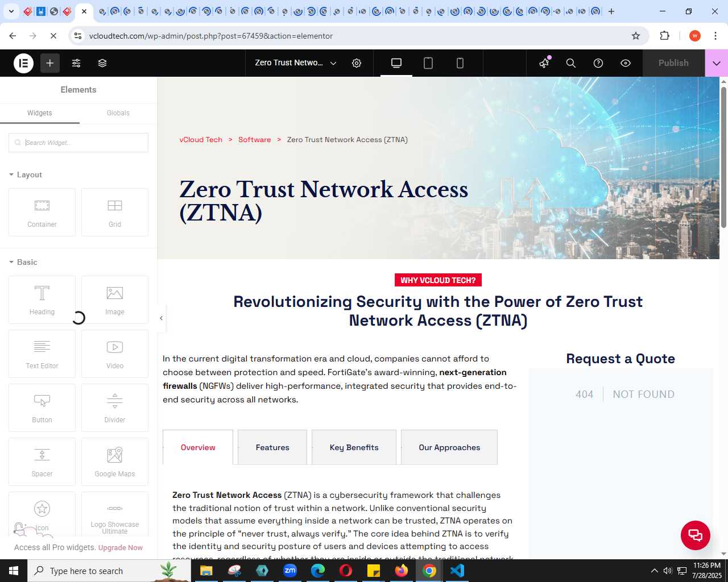Image resolution: width=728 pixels, height=582 pixels.
Task: Open the Zero Trust Netwo... page dropdown
Action: tap(296, 63)
